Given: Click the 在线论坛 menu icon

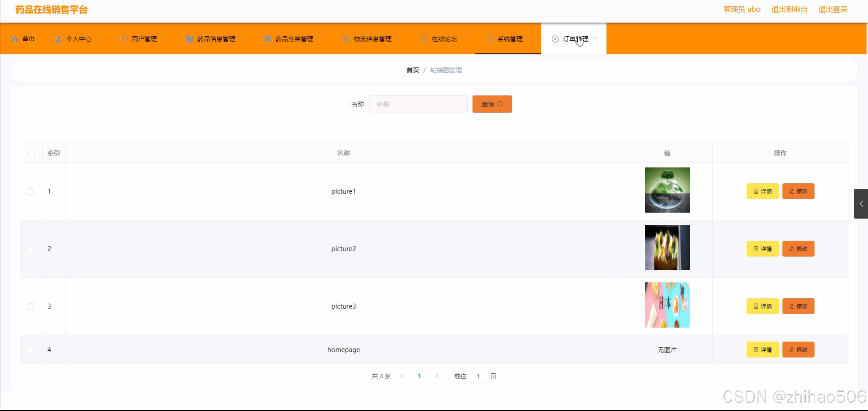Looking at the screenshot, I should pos(424,39).
